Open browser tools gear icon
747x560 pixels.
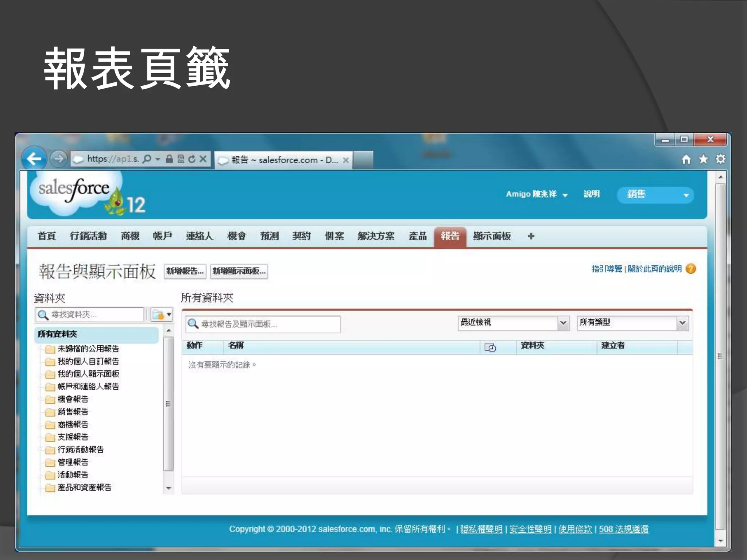coord(720,159)
